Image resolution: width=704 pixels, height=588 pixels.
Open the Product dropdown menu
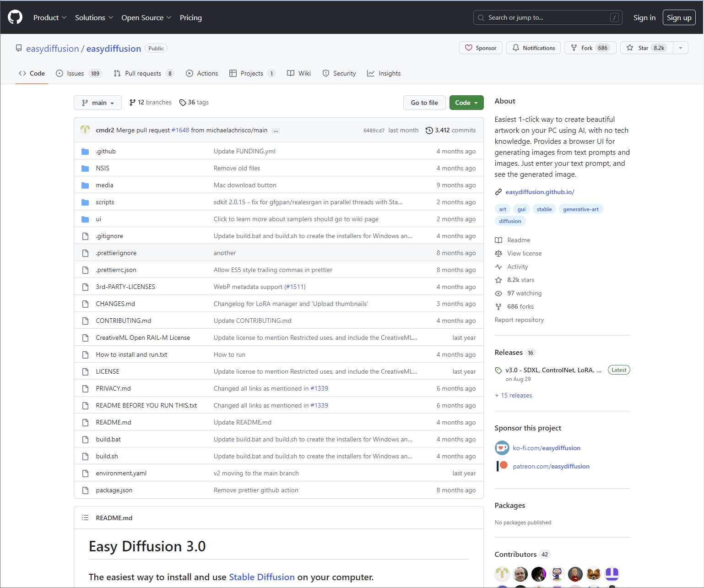pyautogui.click(x=50, y=17)
